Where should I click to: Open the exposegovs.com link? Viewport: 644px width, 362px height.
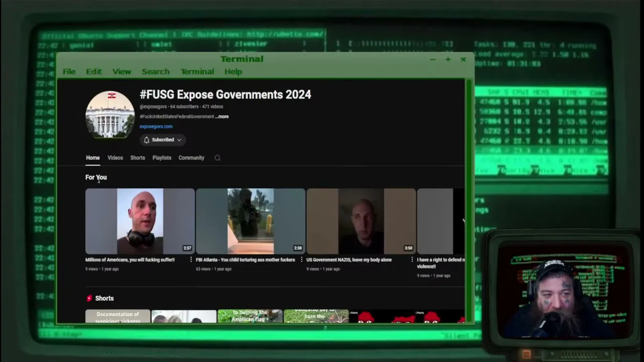(156, 127)
